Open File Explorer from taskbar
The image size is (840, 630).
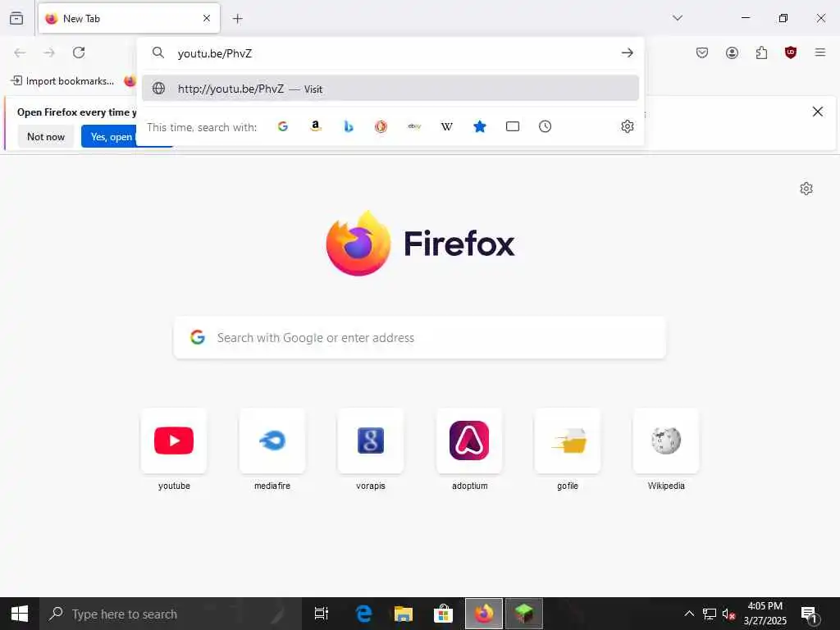tap(404, 614)
